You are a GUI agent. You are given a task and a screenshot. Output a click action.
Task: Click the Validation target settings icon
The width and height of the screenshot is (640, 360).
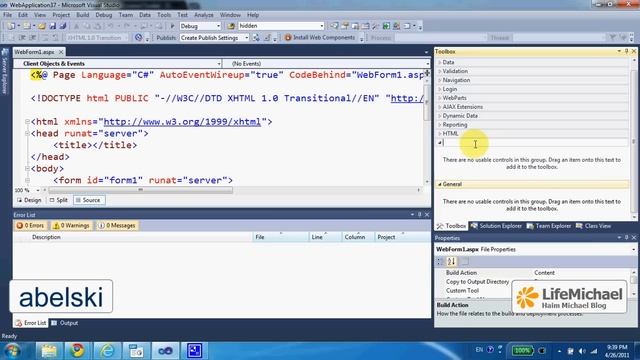[x=138, y=38]
